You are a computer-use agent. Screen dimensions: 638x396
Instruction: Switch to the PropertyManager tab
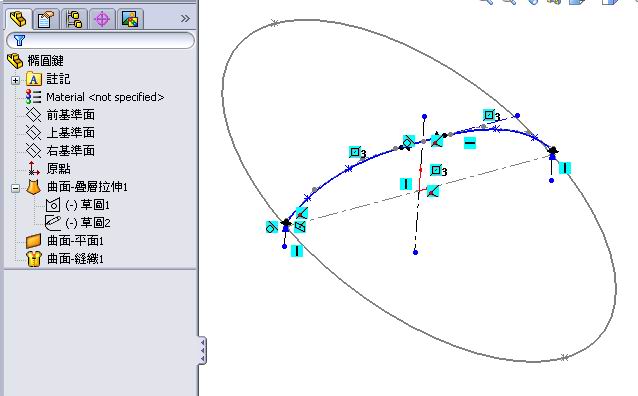click(46, 19)
